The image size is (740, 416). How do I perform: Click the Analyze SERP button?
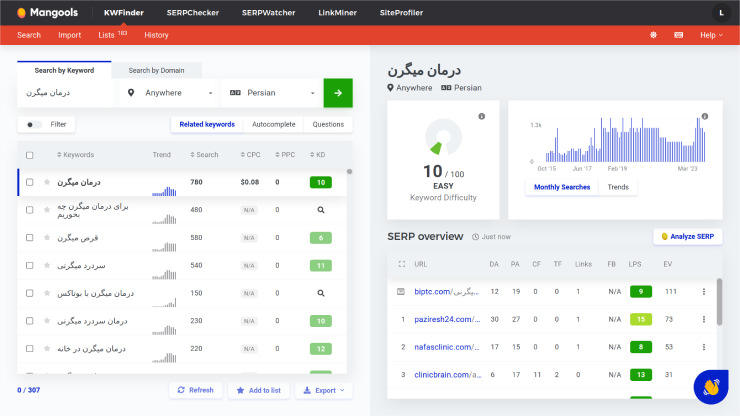687,236
